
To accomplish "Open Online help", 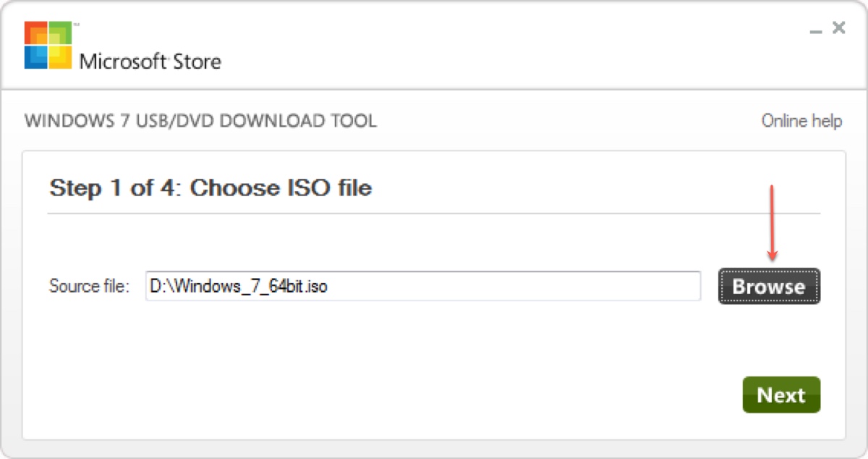I will click(801, 122).
